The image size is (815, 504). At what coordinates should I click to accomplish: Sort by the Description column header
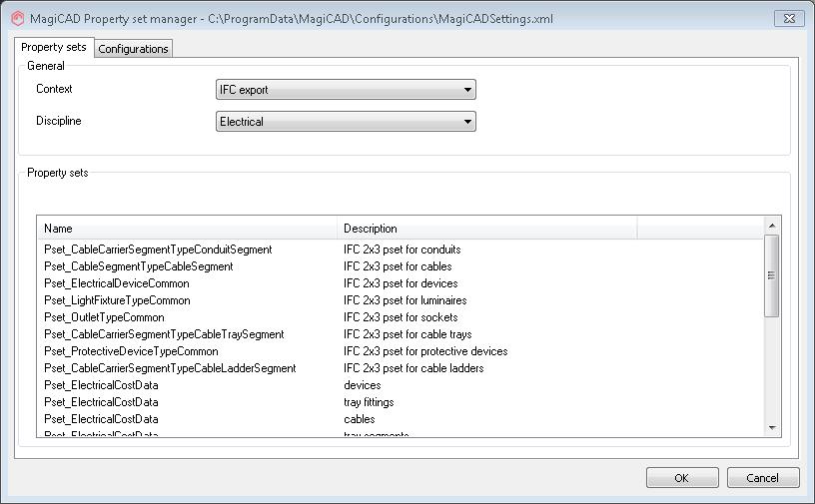[x=487, y=229]
